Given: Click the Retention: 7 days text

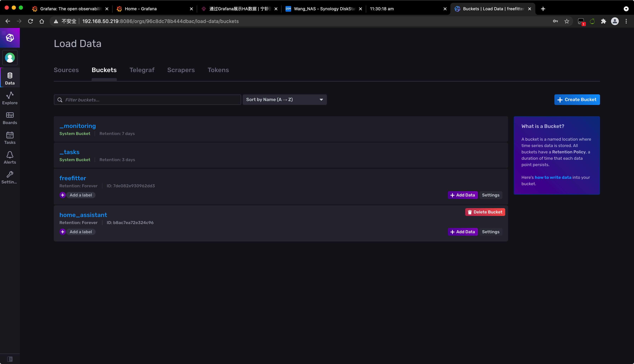Looking at the screenshot, I should [x=117, y=134].
